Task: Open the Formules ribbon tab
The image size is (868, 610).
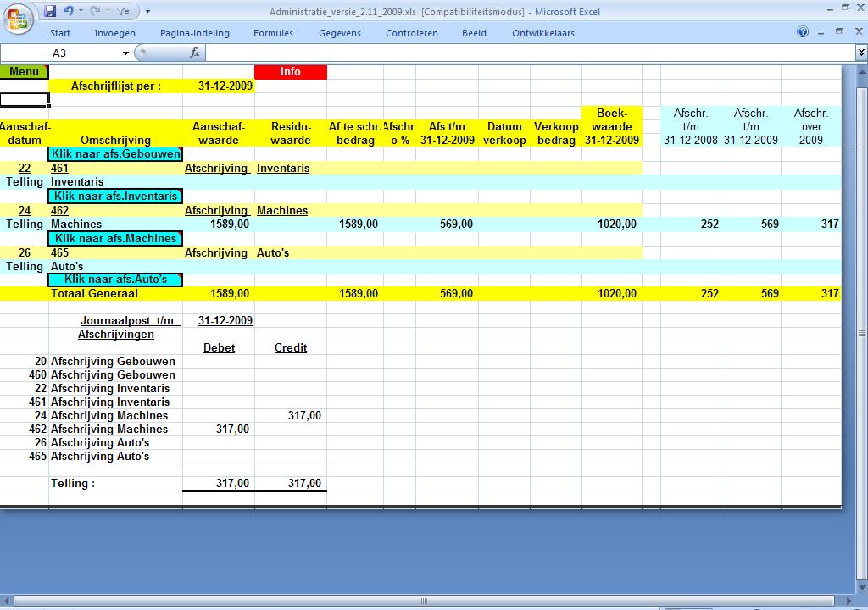Action: pos(273,33)
